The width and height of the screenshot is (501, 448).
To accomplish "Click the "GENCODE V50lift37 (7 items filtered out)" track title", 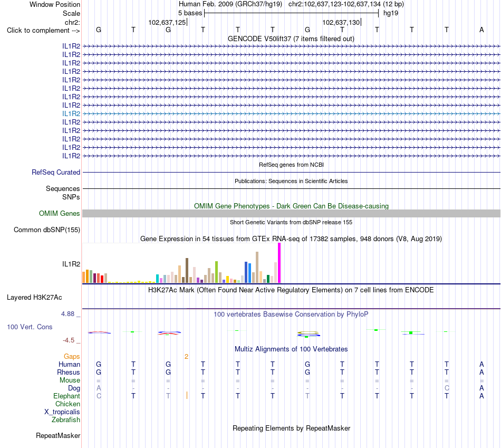I will (291, 39).
